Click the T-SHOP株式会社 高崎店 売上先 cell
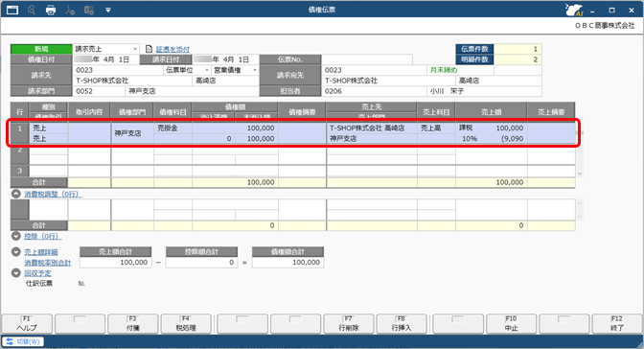The height and width of the screenshot is (349, 644). coord(372,128)
